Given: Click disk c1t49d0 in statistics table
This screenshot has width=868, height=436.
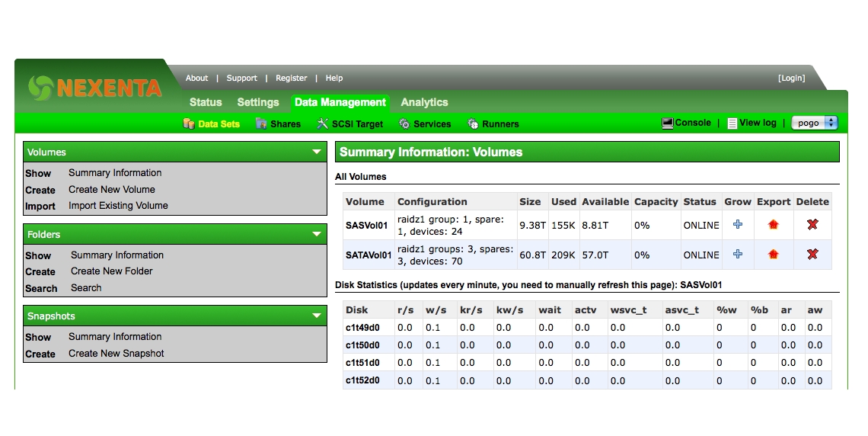Looking at the screenshot, I should 362,328.
